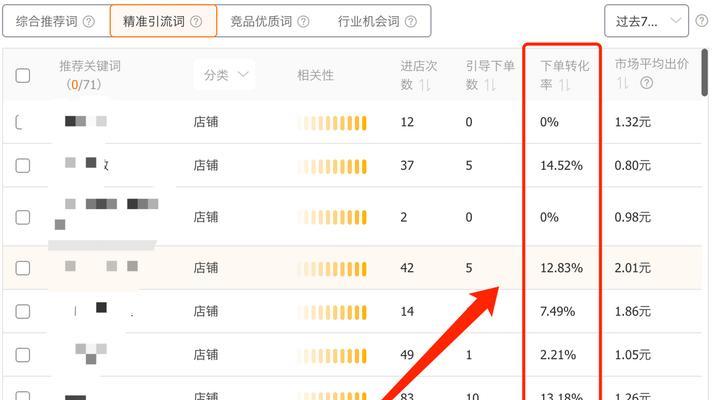715x400 pixels.
Task: Check the row with 7.49% conversion
Action: (x=23, y=312)
